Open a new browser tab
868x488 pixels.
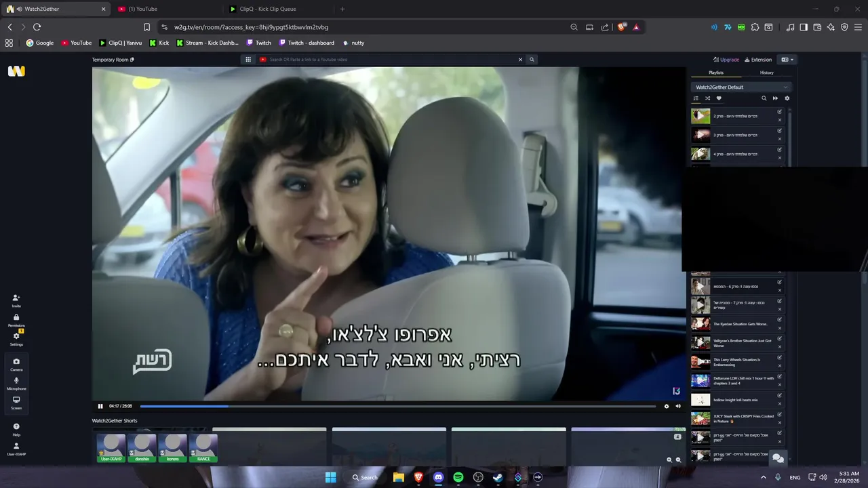pos(342,9)
